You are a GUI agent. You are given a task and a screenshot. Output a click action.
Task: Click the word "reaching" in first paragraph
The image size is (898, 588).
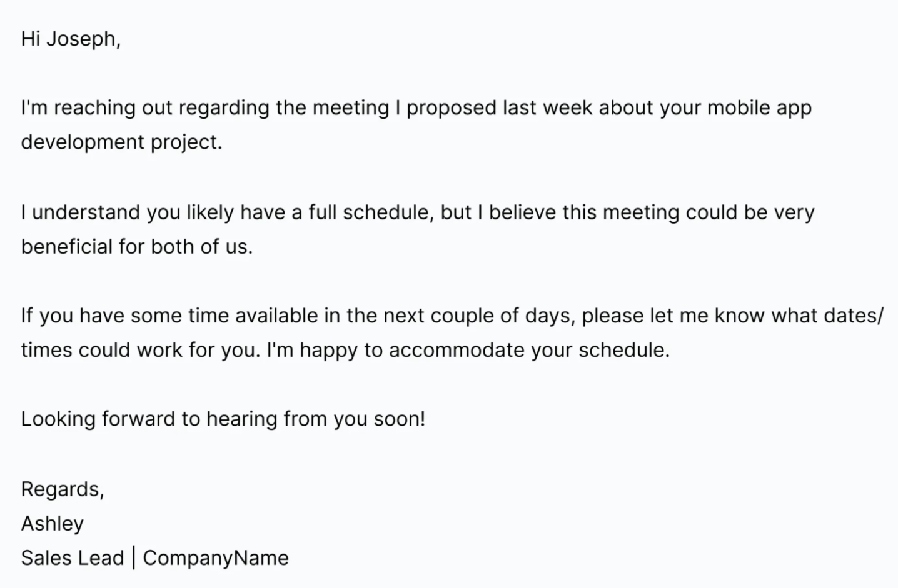pyautogui.click(x=94, y=109)
